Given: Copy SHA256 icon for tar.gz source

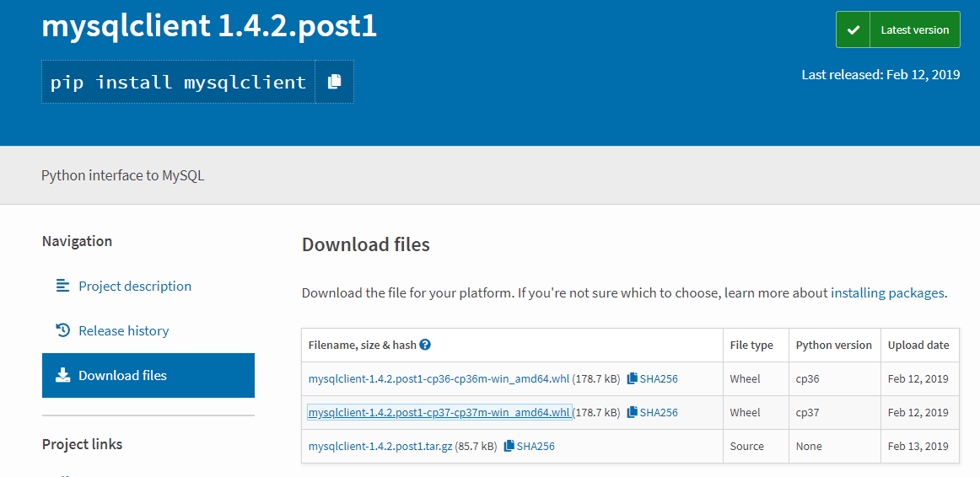Looking at the screenshot, I should tap(509, 447).
